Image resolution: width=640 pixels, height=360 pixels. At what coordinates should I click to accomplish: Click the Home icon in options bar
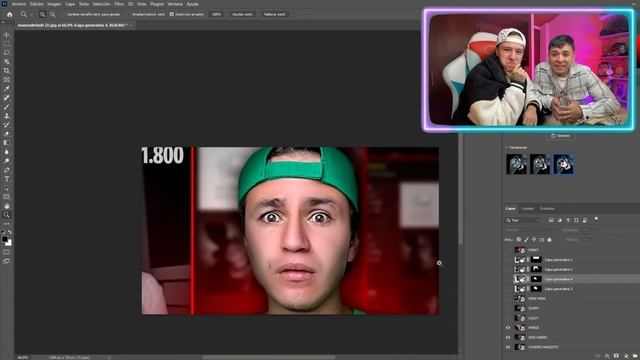click(9, 14)
